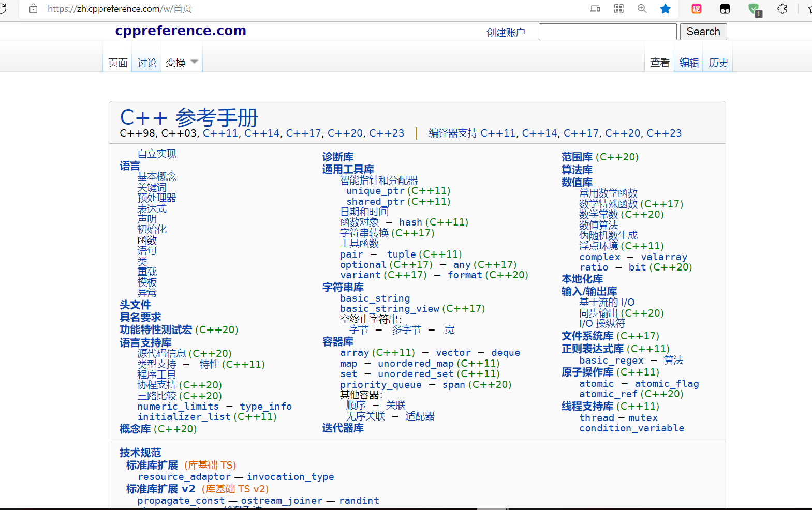Open the 查看 tab
Screen dimensions: 812x510
[x=660, y=63]
